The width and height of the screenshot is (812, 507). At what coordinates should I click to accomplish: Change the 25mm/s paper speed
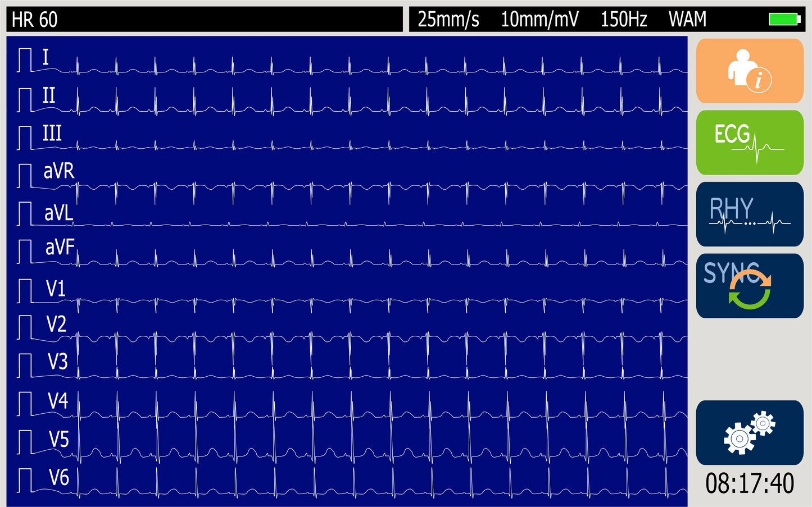pyautogui.click(x=448, y=20)
